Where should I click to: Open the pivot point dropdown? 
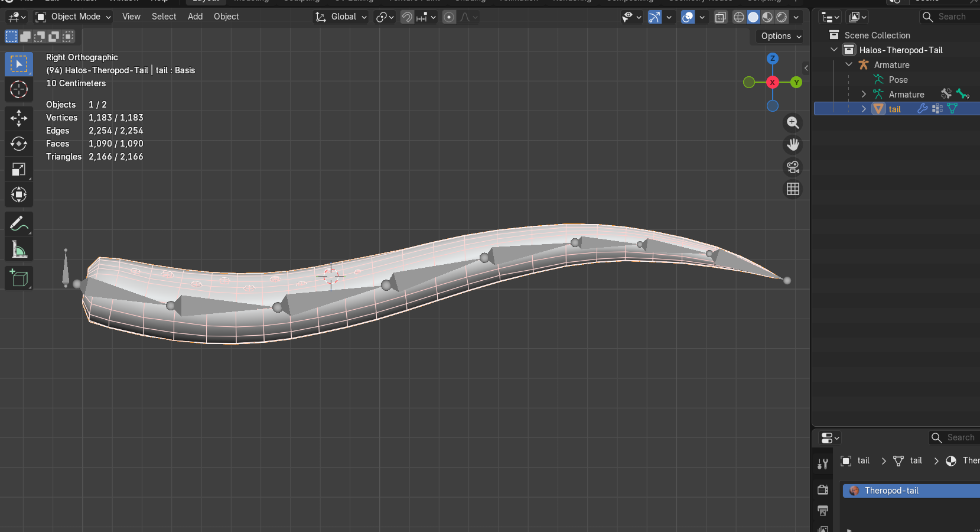pyautogui.click(x=385, y=17)
